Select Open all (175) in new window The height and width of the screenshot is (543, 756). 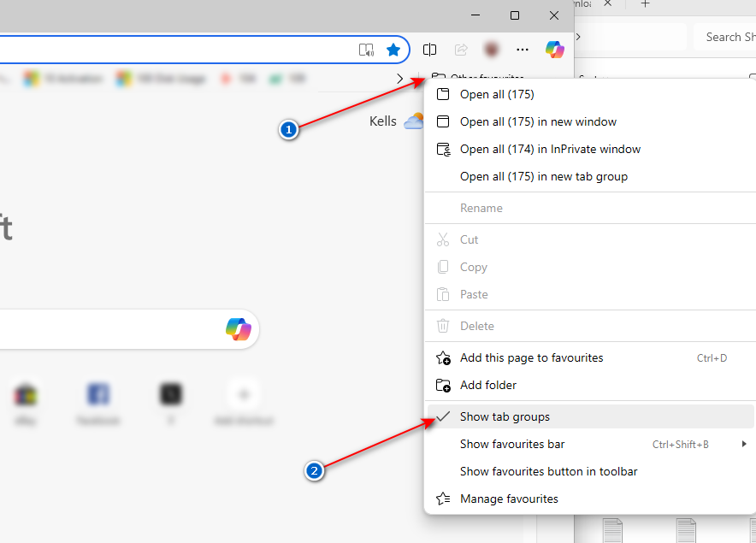(591, 121)
